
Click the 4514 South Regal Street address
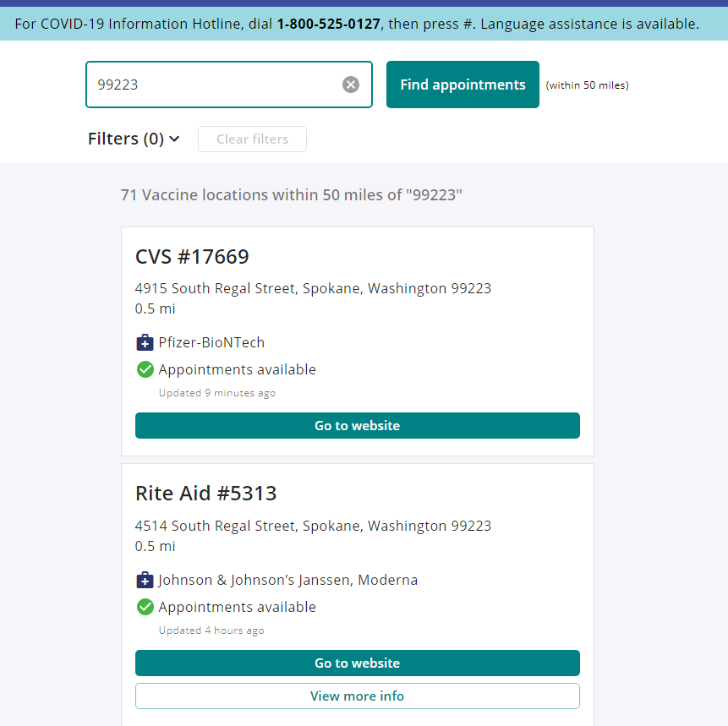point(313,526)
